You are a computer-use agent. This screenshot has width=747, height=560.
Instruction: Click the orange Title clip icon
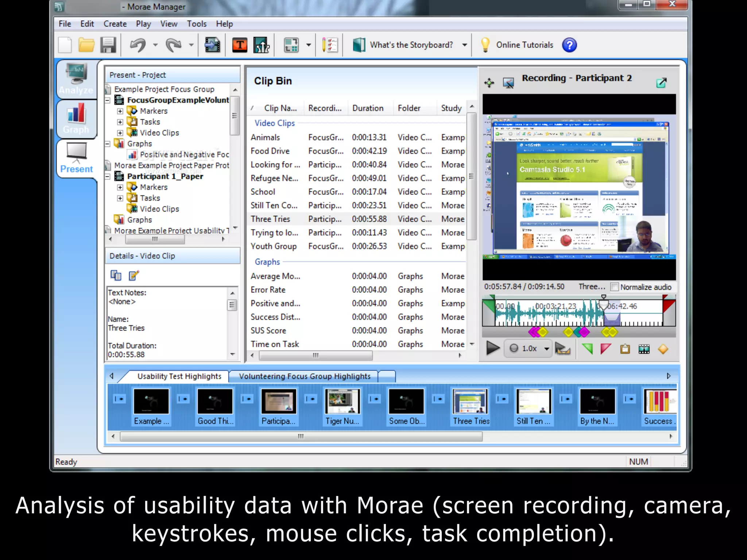[240, 45]
